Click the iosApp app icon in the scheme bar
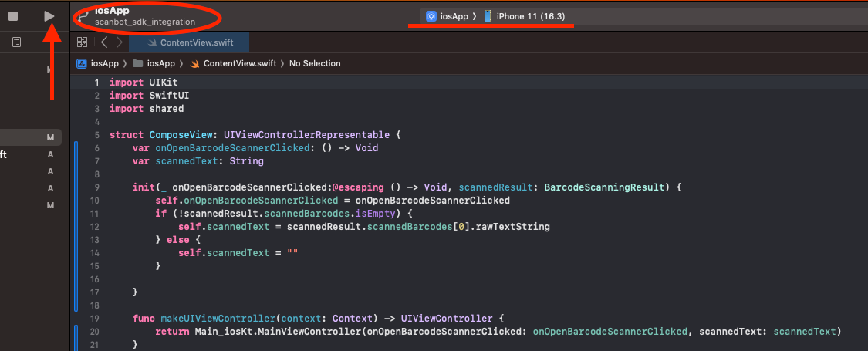 pos(431,16)
